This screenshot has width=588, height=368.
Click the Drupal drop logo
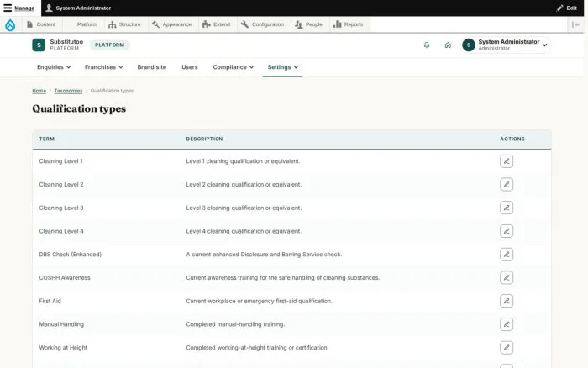pos(10,24)
